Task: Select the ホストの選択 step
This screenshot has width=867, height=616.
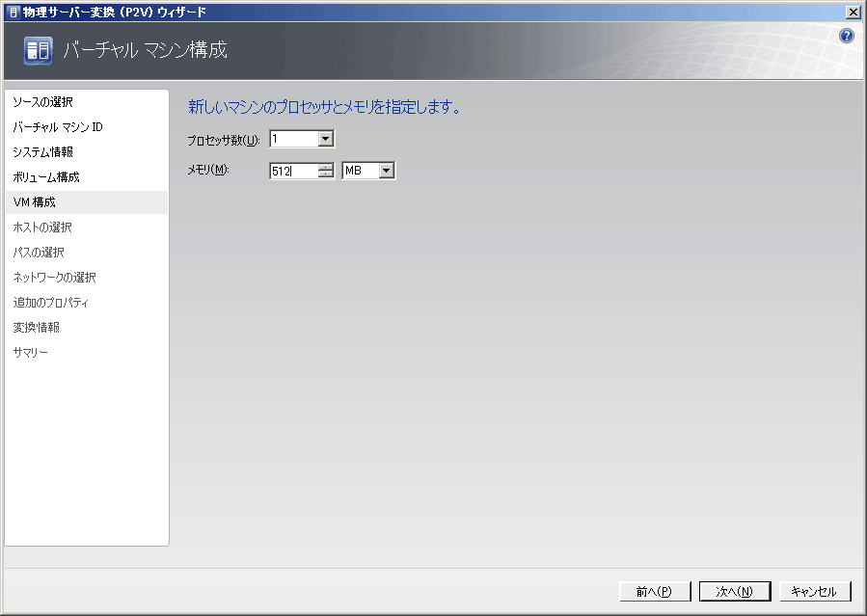Action: (x=42, y=228)
